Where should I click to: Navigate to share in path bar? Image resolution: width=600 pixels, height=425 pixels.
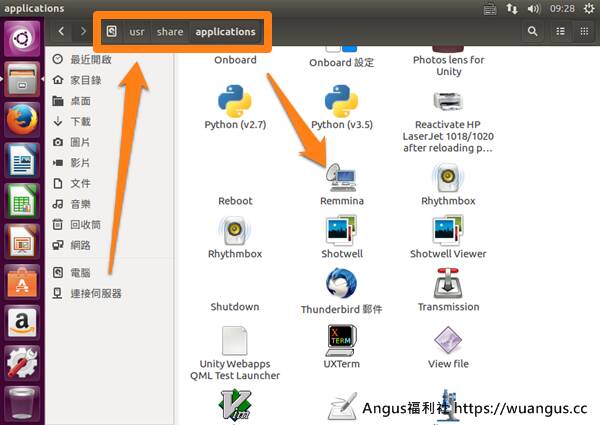(170, 31)
